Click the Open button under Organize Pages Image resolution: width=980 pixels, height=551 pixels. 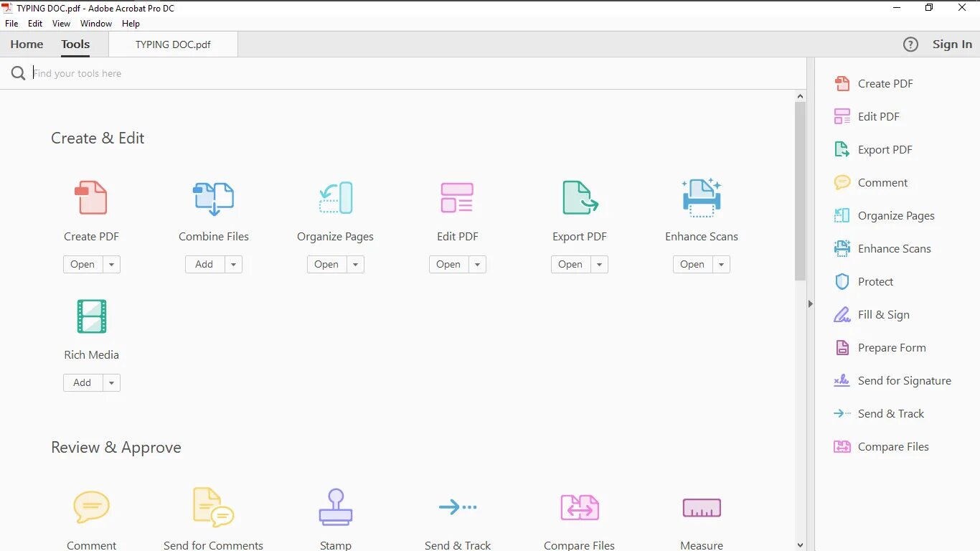click(326, 265)
